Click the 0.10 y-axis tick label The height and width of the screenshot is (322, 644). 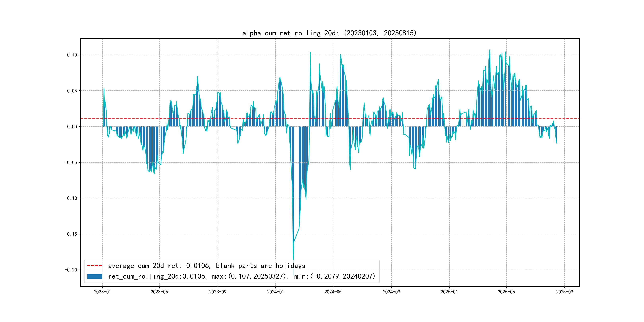[x=72, y=55]
